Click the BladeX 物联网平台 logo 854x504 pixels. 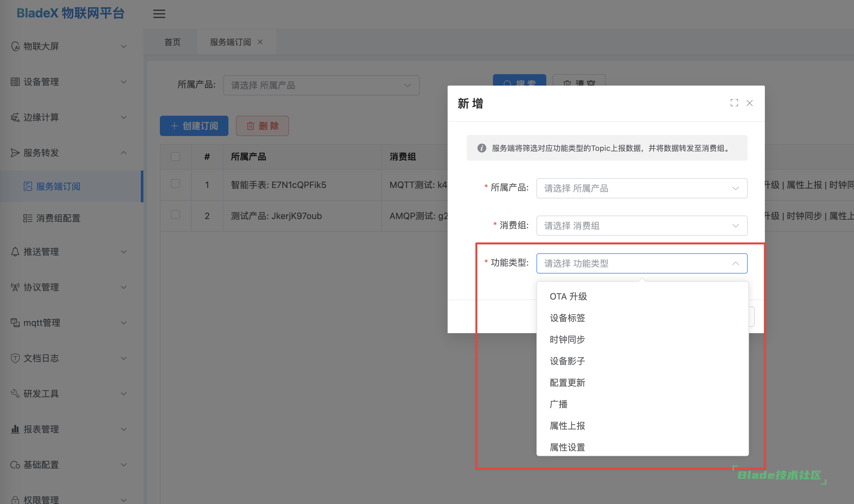coord(71,14)
